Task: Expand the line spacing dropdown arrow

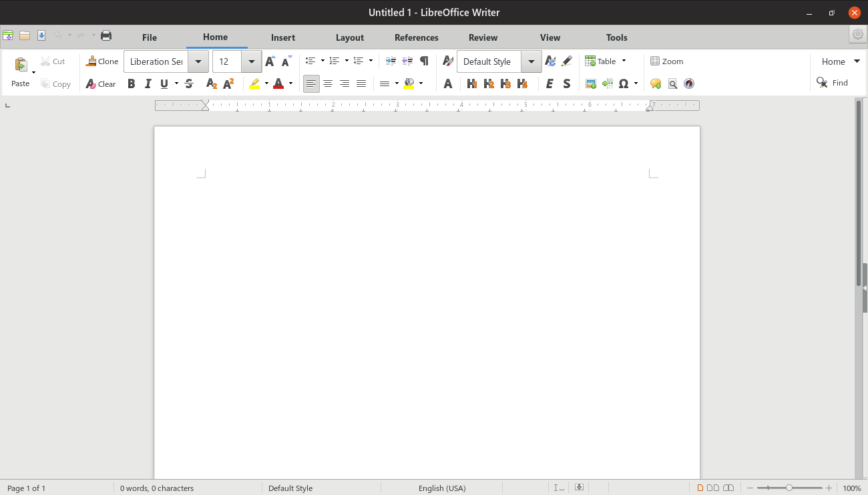Action: [x=397, y=84]
